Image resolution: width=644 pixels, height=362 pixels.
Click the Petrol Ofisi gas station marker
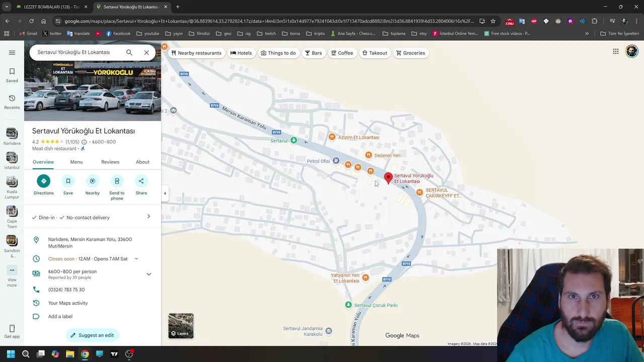pyautogui.click(x=336, y=161)
